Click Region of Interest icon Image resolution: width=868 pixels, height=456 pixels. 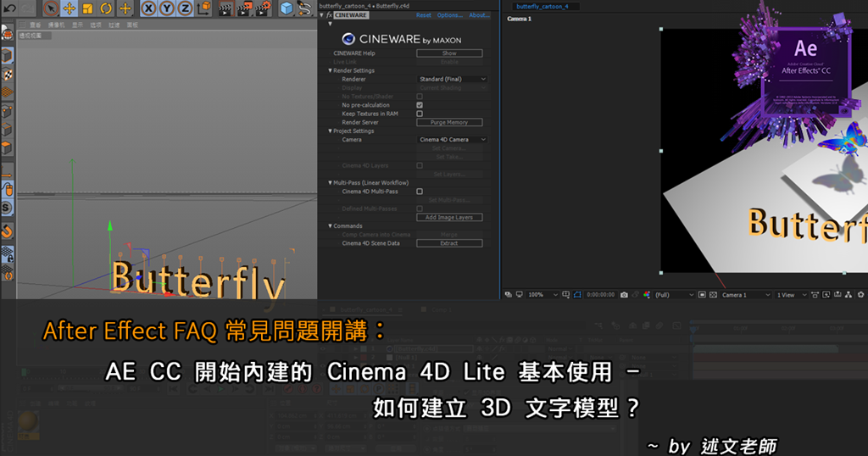click(x=702, y=295)
